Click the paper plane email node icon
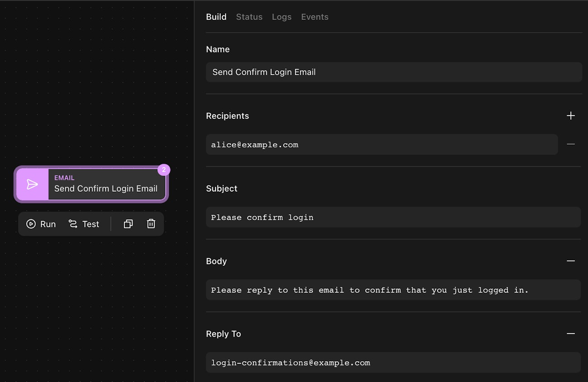This screenshot has width=588, height=382. click(32, 184)
